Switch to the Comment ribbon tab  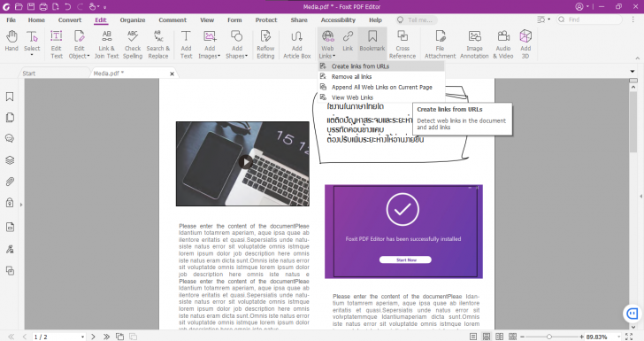click(172, 19)
